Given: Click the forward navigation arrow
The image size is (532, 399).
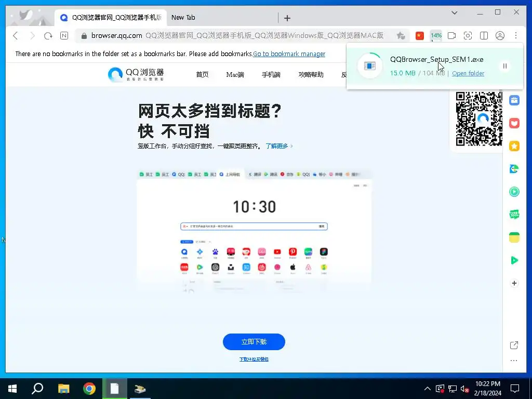Looking at the screenshot, I should (32, 36).
